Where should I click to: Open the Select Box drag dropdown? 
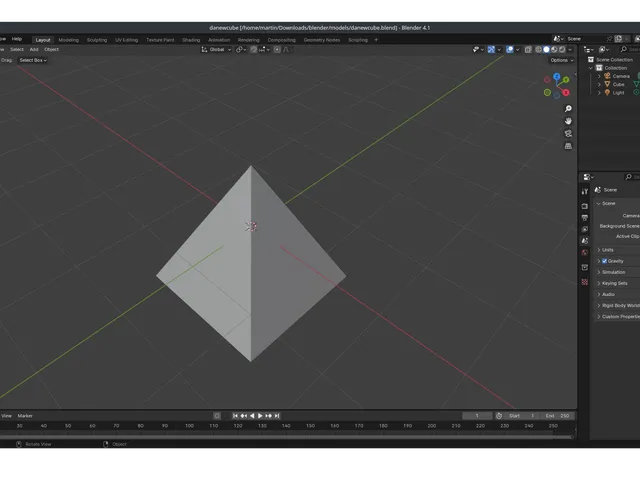33,60
